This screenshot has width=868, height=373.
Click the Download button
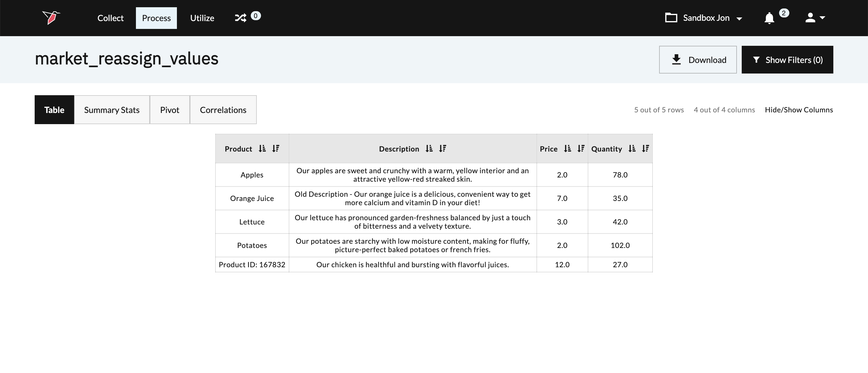[x=697, y=60]
